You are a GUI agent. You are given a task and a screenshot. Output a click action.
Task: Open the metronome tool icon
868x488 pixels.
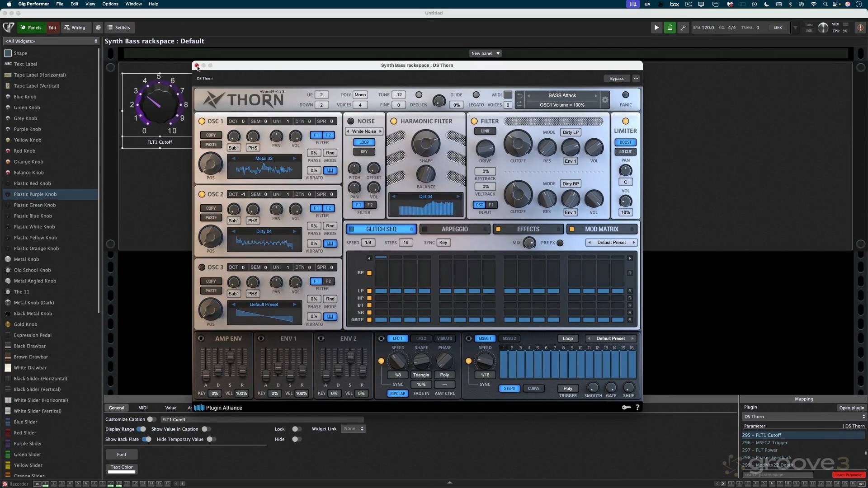coord(683,28)
